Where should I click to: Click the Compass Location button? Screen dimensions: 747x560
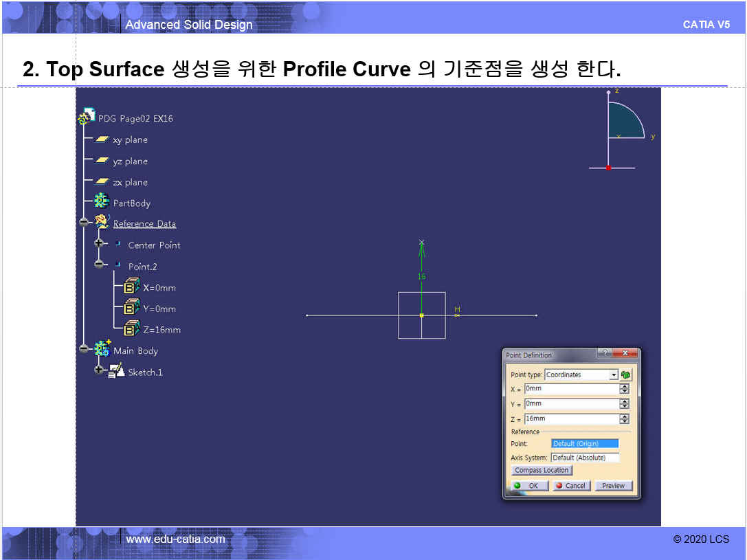(x=542, y=470)
